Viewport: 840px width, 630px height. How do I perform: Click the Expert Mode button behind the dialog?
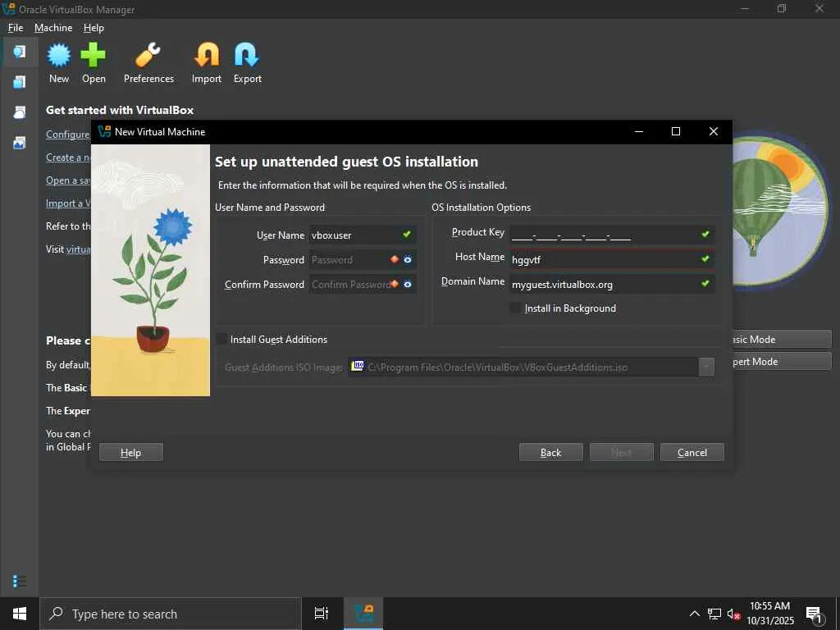point(782,361)
